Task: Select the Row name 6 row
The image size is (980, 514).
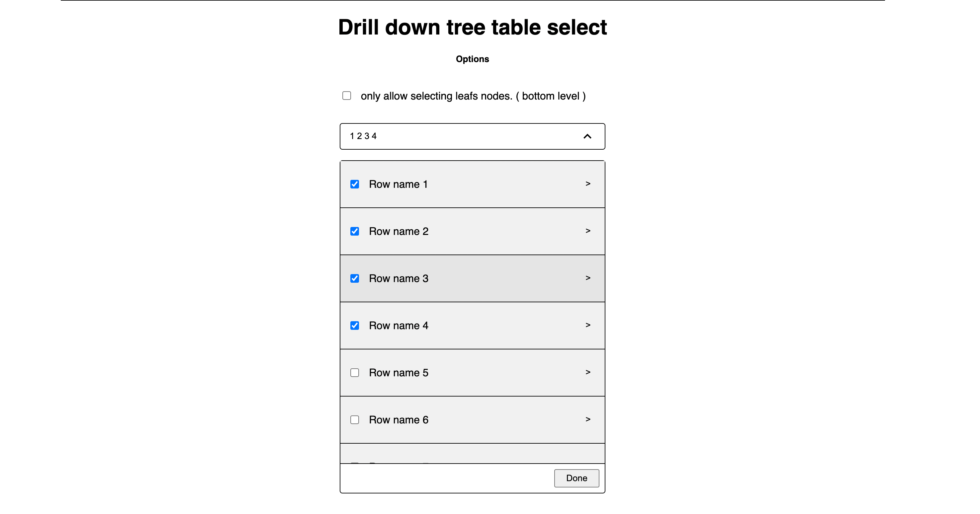Action: pyautogui.click(x=473, y=419)
